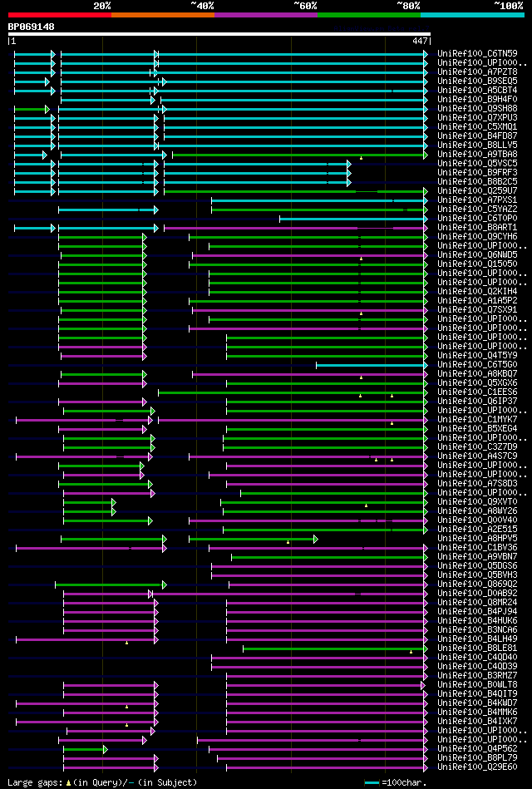Image resolution: width=532 pixels, height=789 pixels.
Task: Select the UniRef100_B5XEG4 label
Action: pos(477,429)
